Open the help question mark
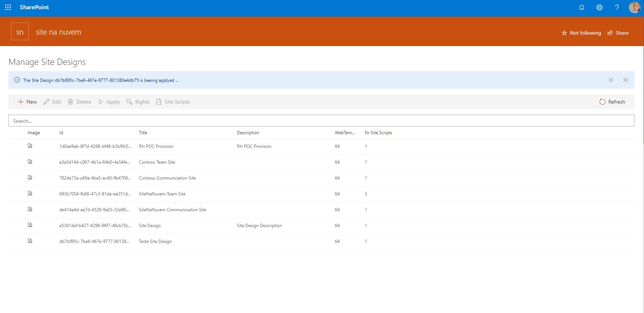Screen dimensions: 644x313 coord(617,7)
